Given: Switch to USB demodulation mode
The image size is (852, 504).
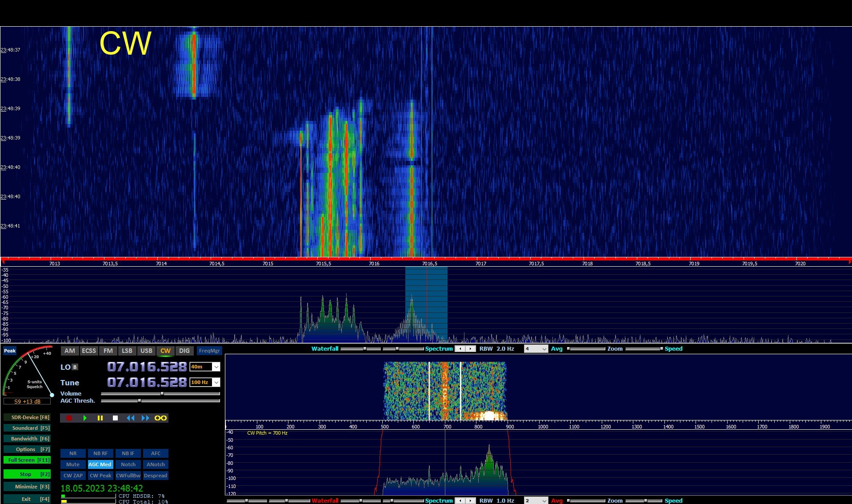Looking at the screenshot, I should click(x=146, y=351).
